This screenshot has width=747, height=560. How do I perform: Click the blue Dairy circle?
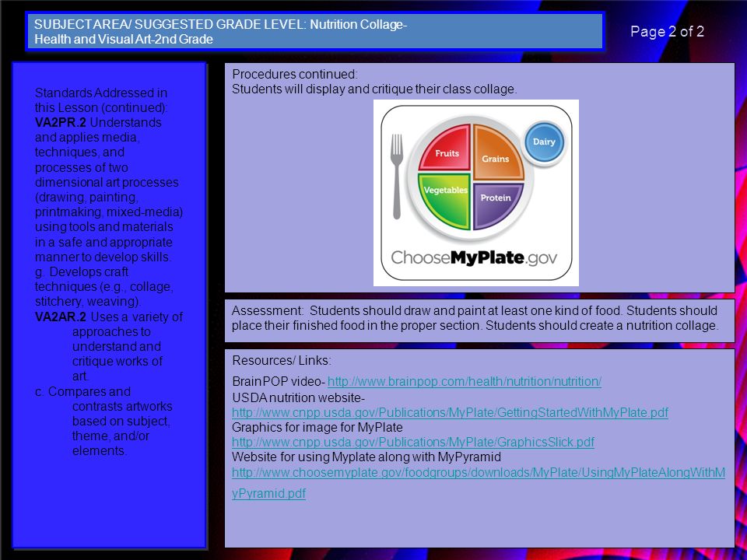[x=544, y=142]
